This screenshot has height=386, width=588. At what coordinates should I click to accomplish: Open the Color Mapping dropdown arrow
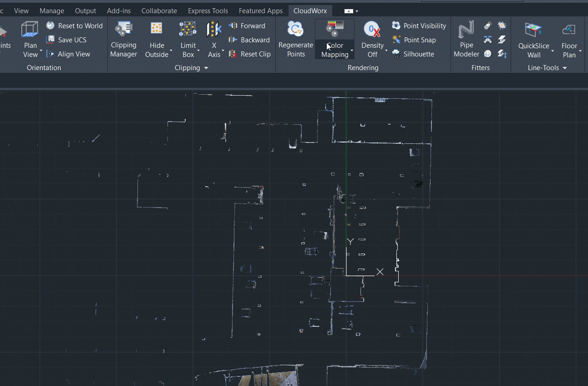352,51
